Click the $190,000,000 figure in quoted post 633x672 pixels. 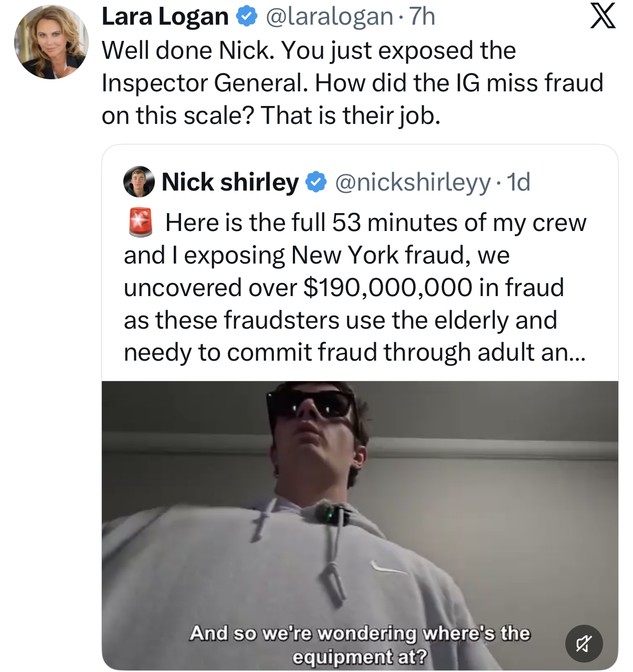click(x=388, y=288)
